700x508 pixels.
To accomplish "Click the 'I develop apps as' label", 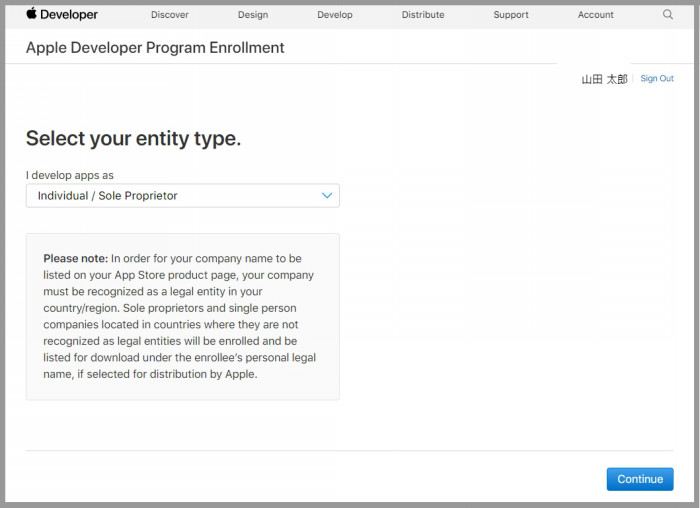I will click(x=70, y=175).
